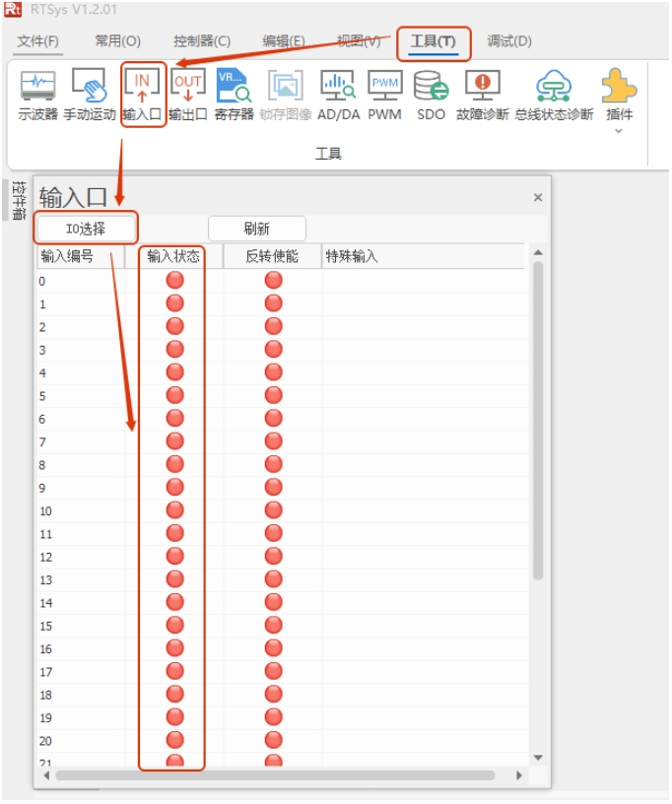This screenshot has width=672, height=804.
Task: Open the 编辑(E) menu
Action: pyautogui.click(x=284, y=41)
